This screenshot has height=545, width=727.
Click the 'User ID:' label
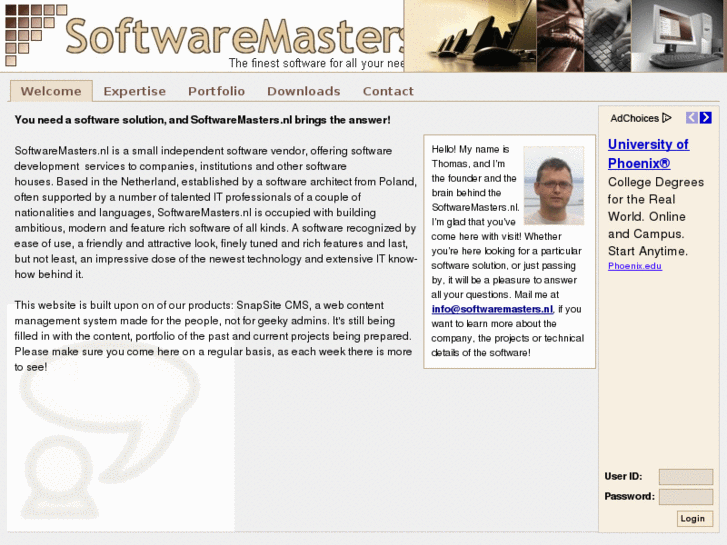click(x=623, y=476)
